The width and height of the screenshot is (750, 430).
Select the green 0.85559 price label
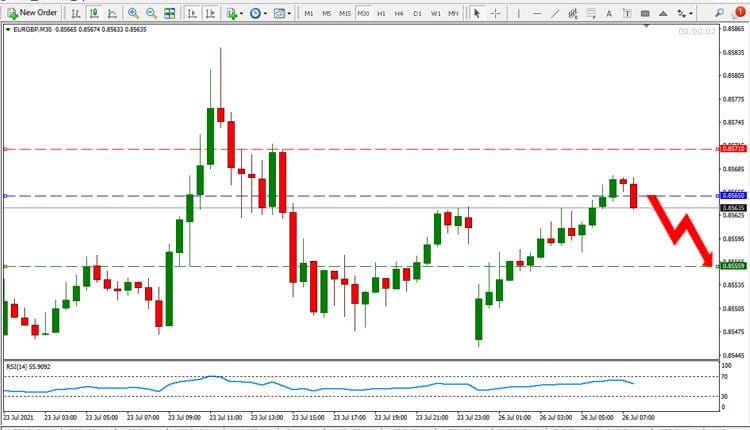point(733,266)
